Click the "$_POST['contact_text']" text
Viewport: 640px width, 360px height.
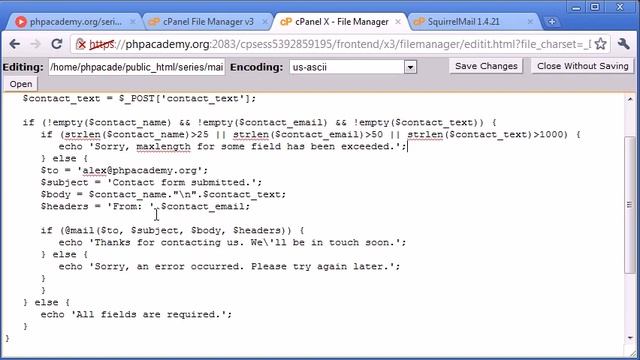pyautogui.click(x=184, y=99)
